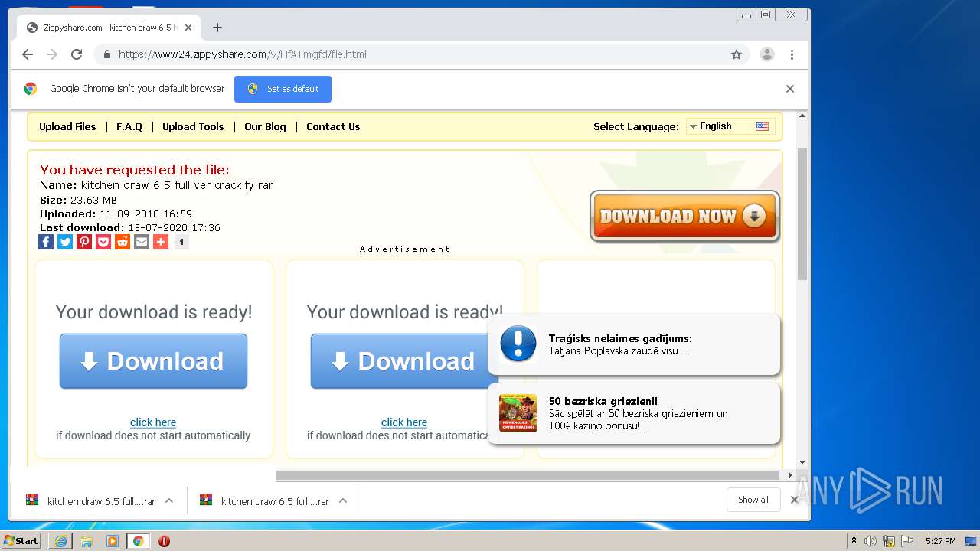View site security lock icon
This screenshot has width=980, height=551.
(107, 54)
